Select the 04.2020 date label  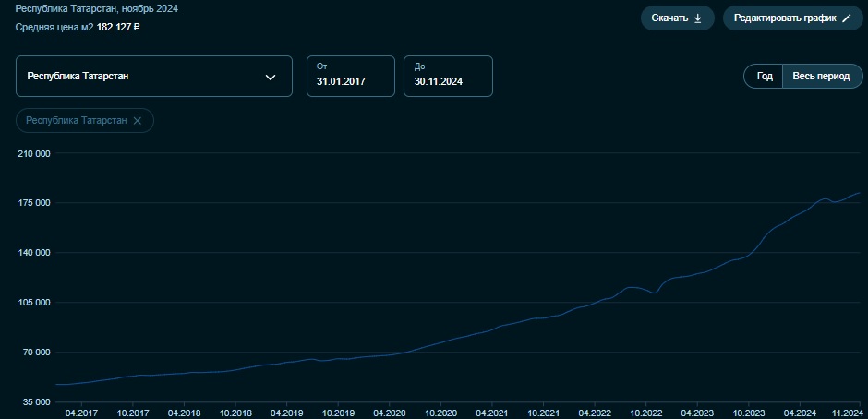[x=389, y=413]
